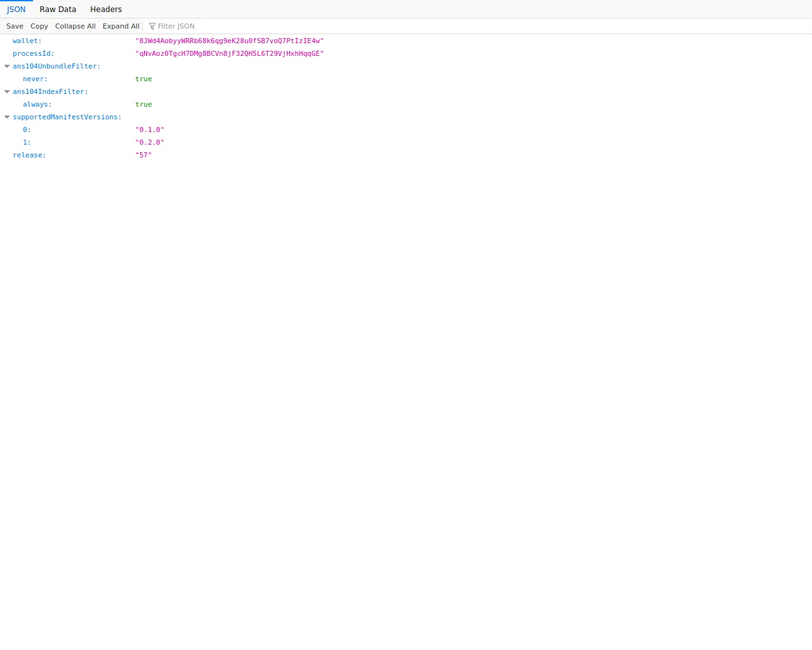
Task: Select the release key row
Action: click(x=29, y=155)
